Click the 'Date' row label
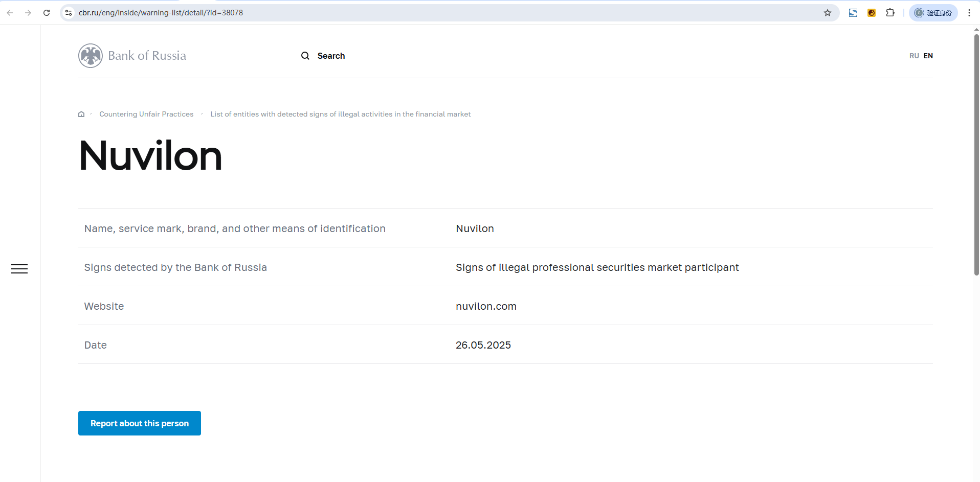 [x=96, y=345]
